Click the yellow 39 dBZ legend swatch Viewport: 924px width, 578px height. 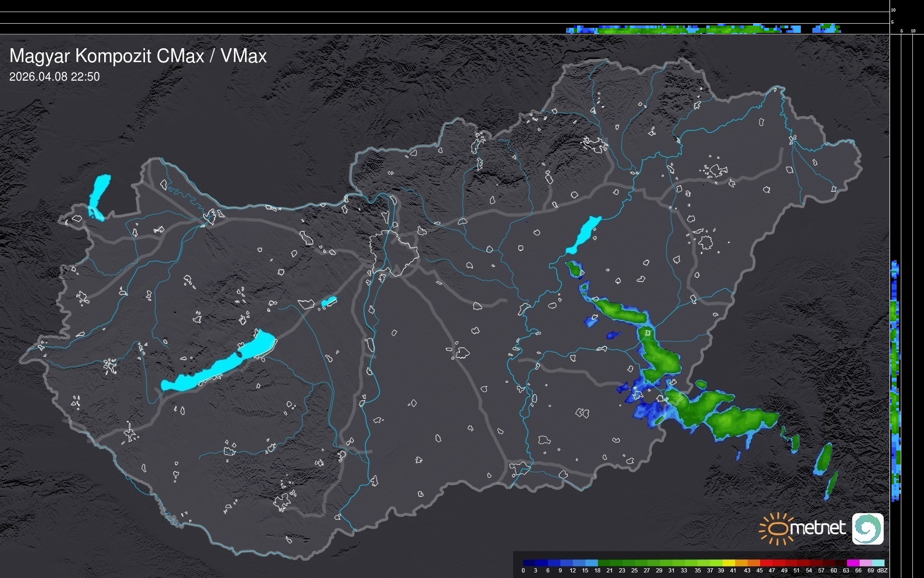click(728, 563)
